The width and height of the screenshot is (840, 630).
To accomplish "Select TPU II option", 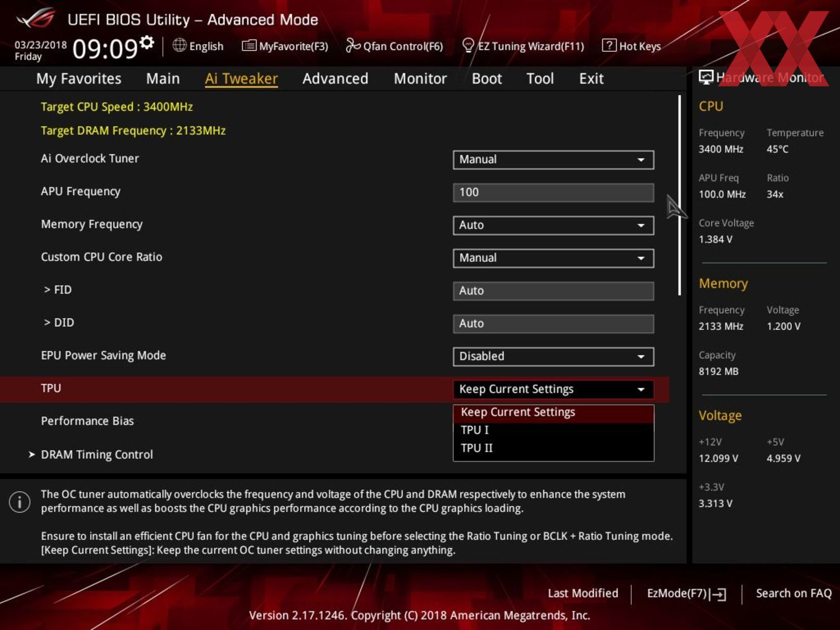I will click(553, 448).
